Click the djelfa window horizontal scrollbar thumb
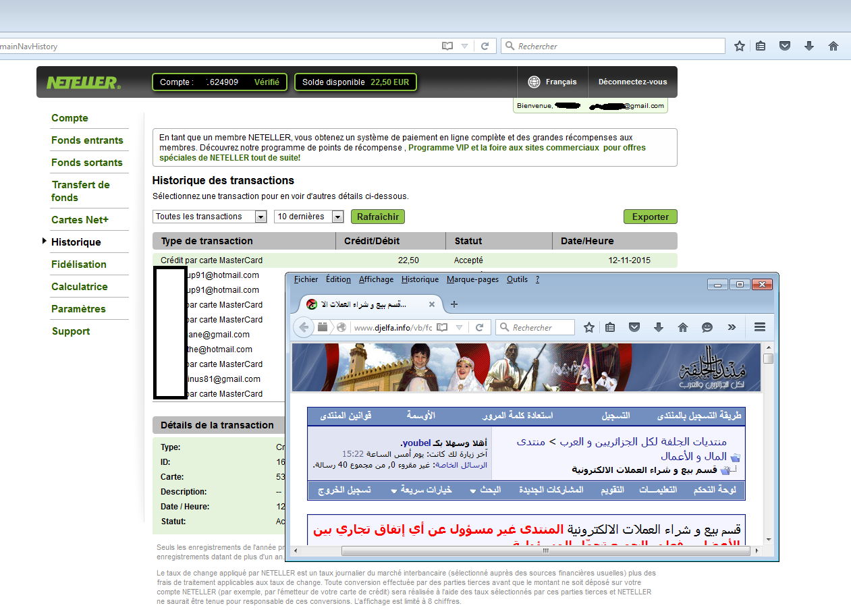This screenshot has width=851, height=616. click(546, 551)
